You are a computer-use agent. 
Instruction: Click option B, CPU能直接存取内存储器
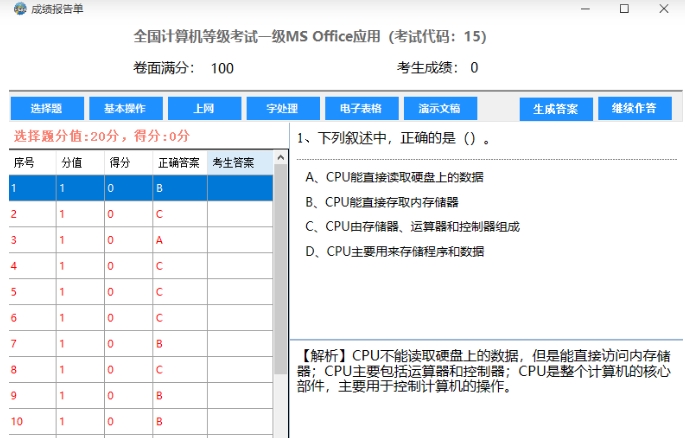click(x=382, y=202)
